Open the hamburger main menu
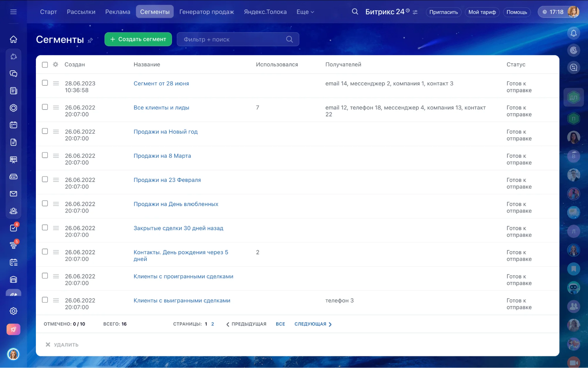Viewport: 588px width, 368px height. tap(14, 12)
